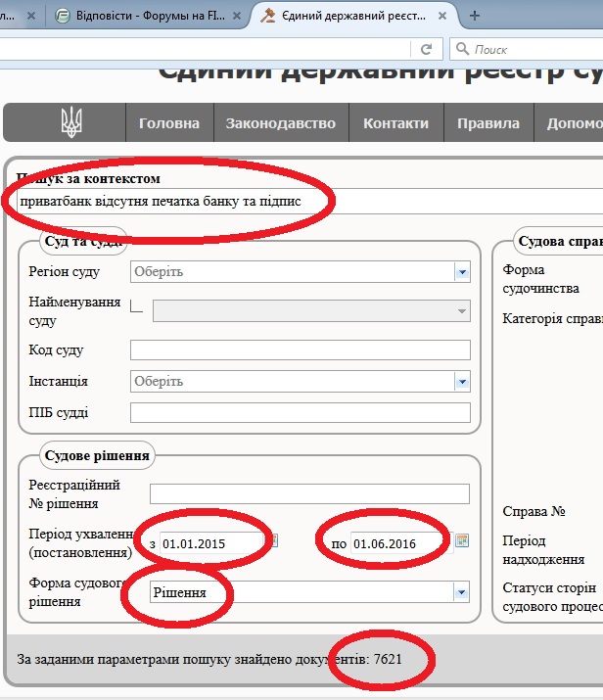
Task: Click the Код суду input field
Action: [x=301, y=350]
